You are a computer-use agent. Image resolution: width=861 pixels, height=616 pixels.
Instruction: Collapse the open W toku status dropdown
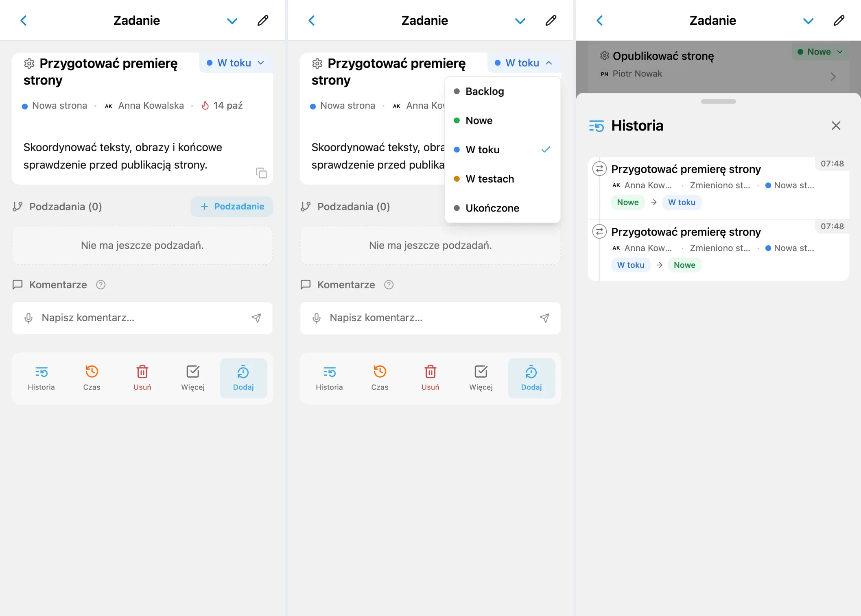[x=524, y=63]
